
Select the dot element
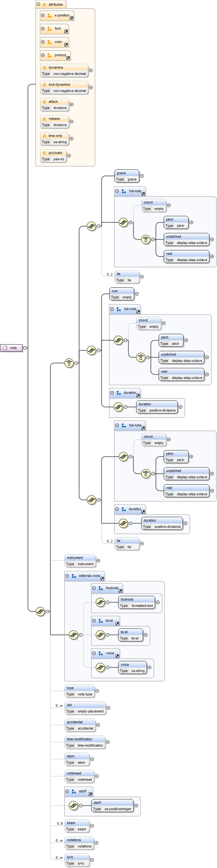[x=85, y=708]
